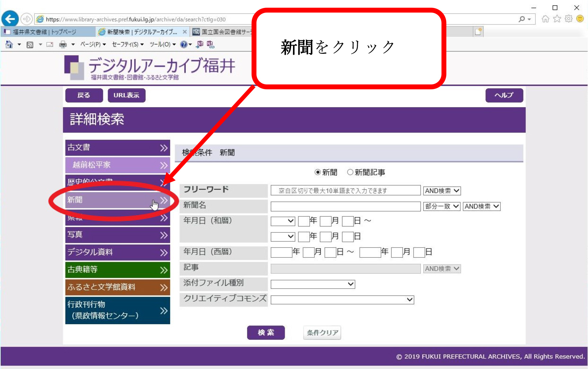Click the chevron on the 越前松平家 category
Screen dimensions: 588x369
(x=164, y=165)
